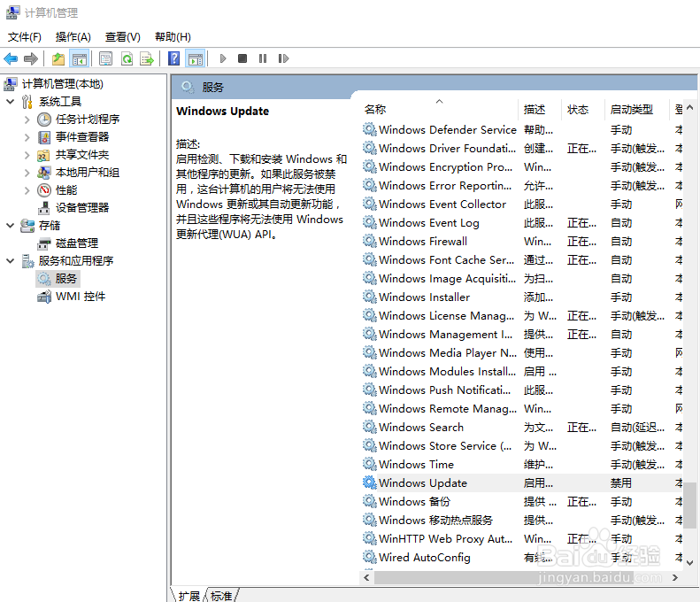700x602 pixels.
Task: Open the 查看(V) menu
Action: 123,37
